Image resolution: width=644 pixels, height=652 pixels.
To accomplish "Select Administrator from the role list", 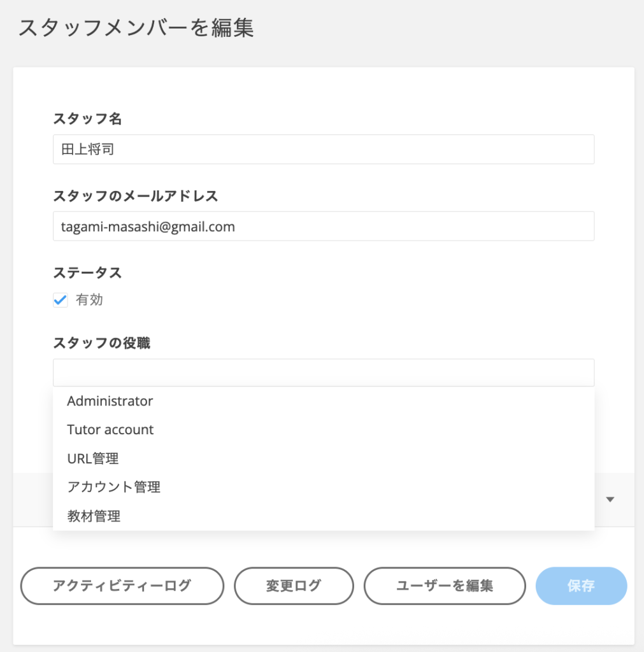I will point(110,401).
